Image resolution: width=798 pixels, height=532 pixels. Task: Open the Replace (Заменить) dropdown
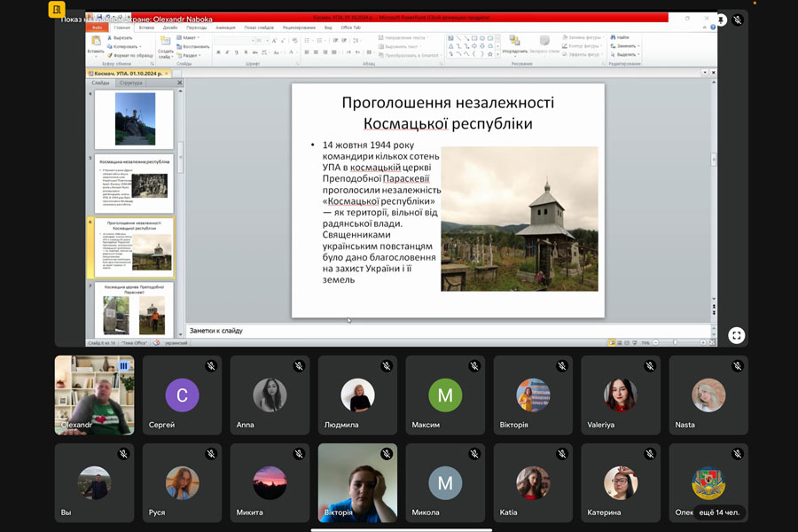click(x=626, y=46)
